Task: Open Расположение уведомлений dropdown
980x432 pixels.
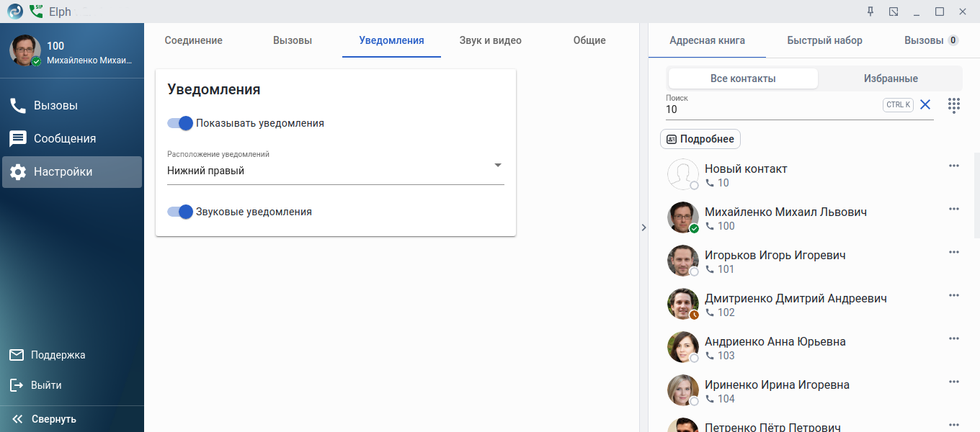Action: pos(336,171)
